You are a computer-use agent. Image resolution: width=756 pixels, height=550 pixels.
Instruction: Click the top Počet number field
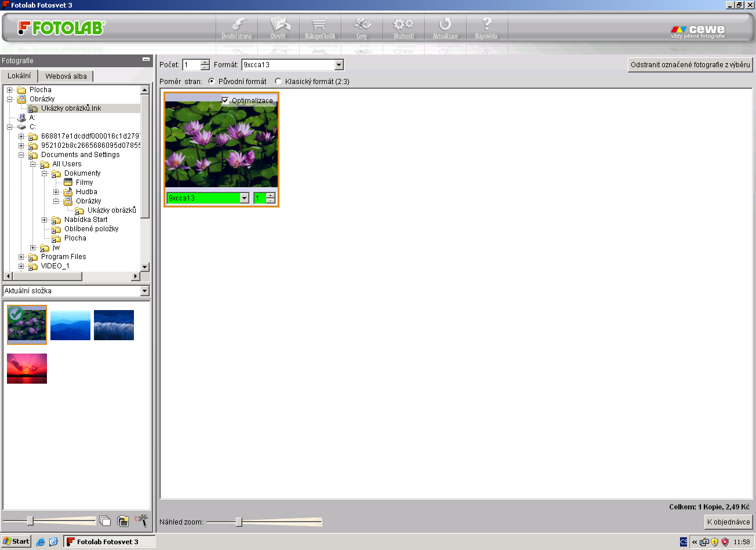(191, 65)
